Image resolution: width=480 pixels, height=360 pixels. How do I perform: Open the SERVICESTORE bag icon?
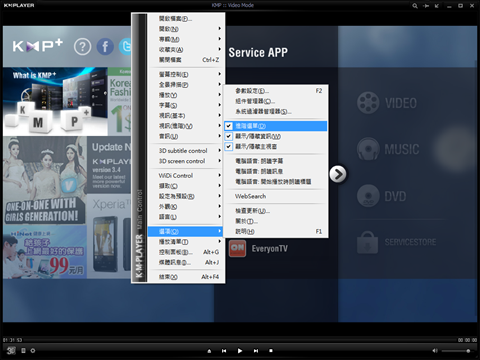367,242
